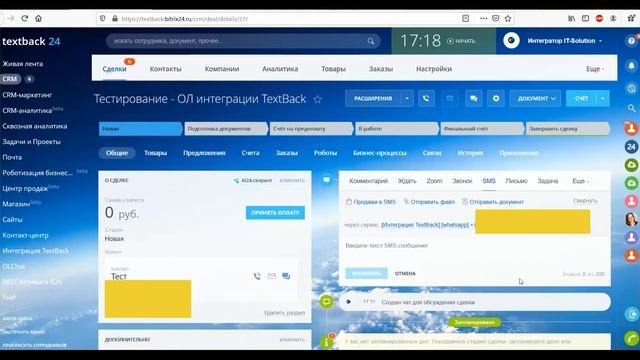Open Bitrix24 round '24' icon in sidebar

[x=631, y=147]
